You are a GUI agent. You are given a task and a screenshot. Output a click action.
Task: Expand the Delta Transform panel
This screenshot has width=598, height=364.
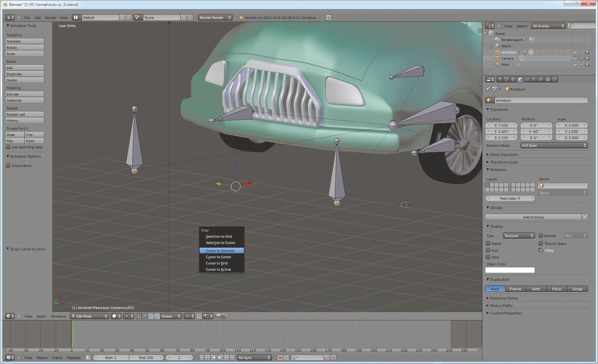(x=504, y=155)
